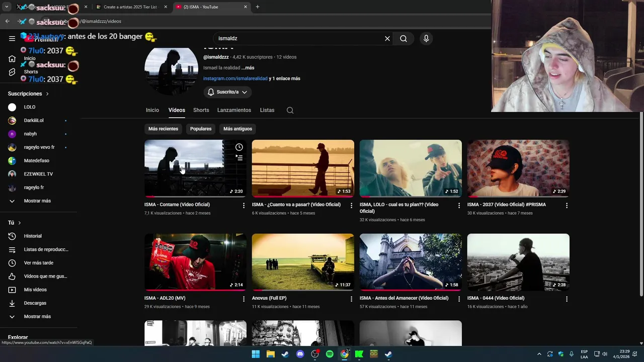Select the Videos channel tab
Screen dimensions: 644x362
click(177, 110)
